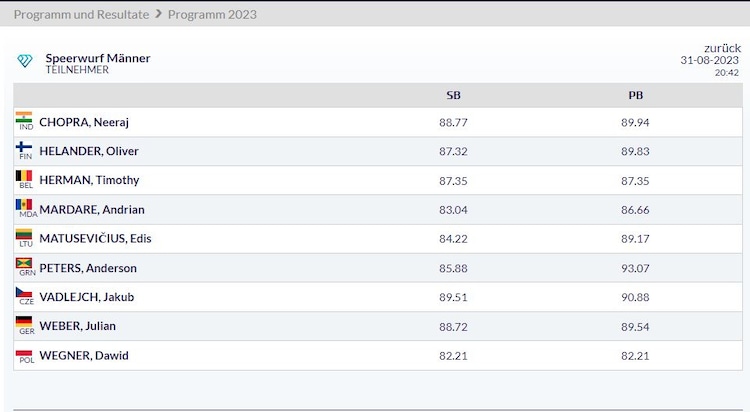750x412 pixels.
Task: Click the Belgium flag icon
Action: coord(24,177)
